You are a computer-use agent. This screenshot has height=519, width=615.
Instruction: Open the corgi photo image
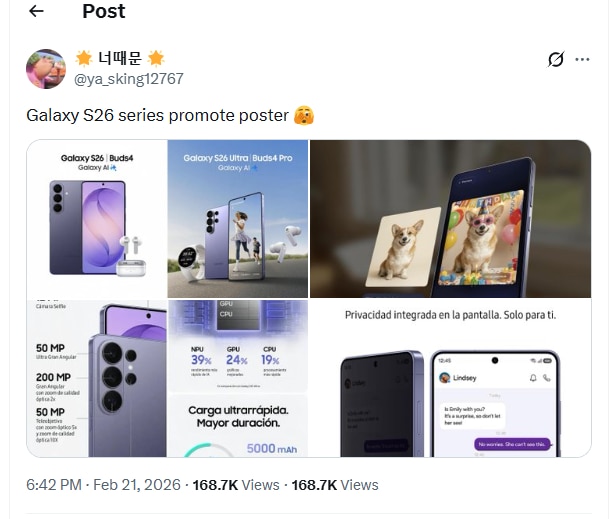tap(450, 218)
